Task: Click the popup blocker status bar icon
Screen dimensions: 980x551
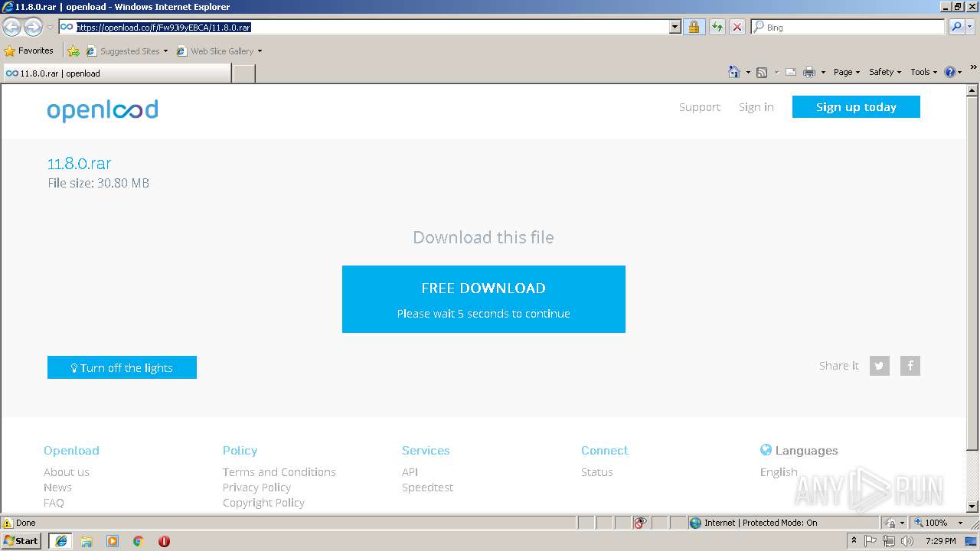Action: click(x=640, y=523)
